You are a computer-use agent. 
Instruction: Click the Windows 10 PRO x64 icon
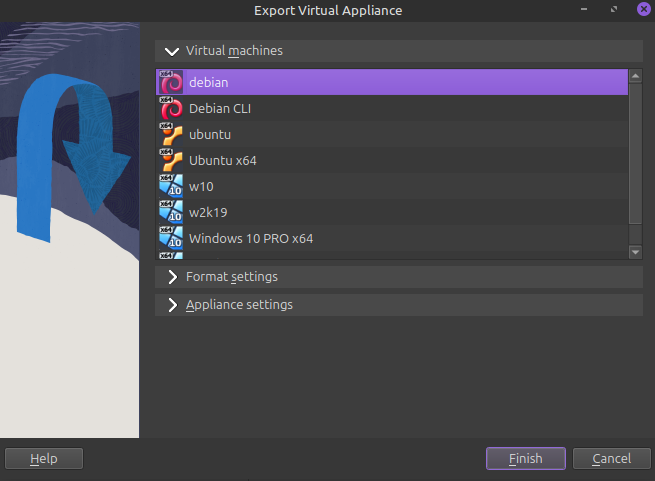pos(171,238)
